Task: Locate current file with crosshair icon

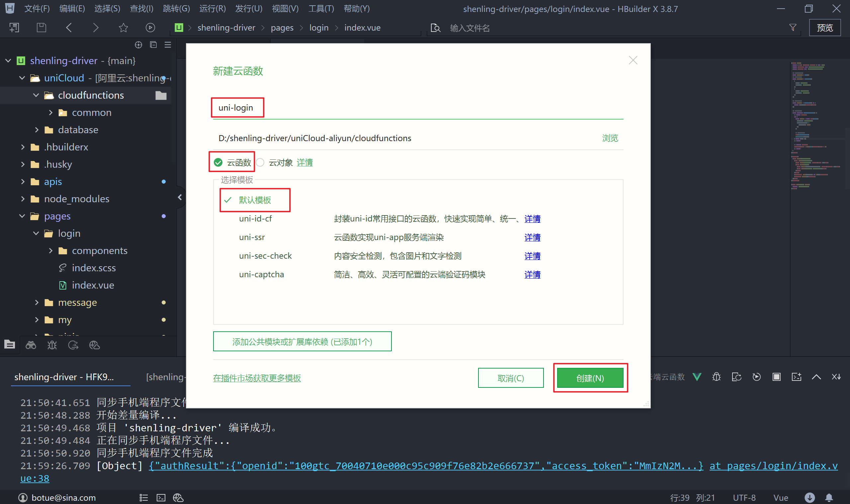Action: 138,45
